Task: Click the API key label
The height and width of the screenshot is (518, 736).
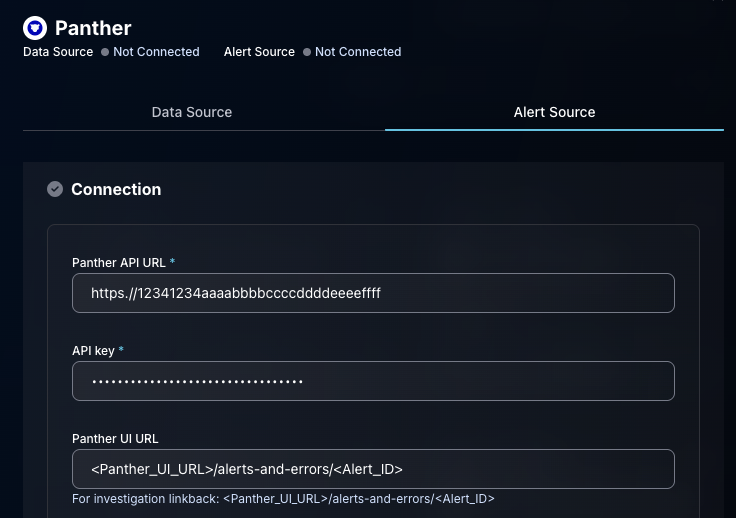Action: pos(93,350)
